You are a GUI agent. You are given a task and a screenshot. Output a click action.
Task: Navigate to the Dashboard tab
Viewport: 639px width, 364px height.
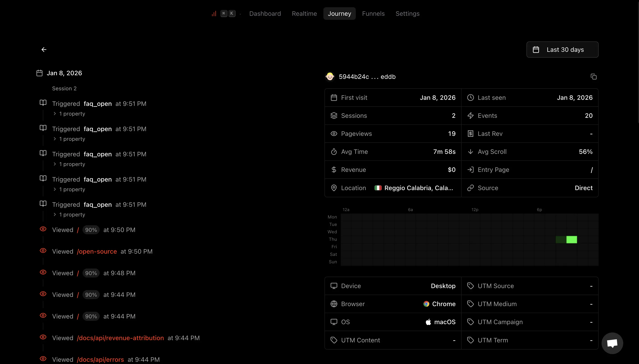point(265,14)
